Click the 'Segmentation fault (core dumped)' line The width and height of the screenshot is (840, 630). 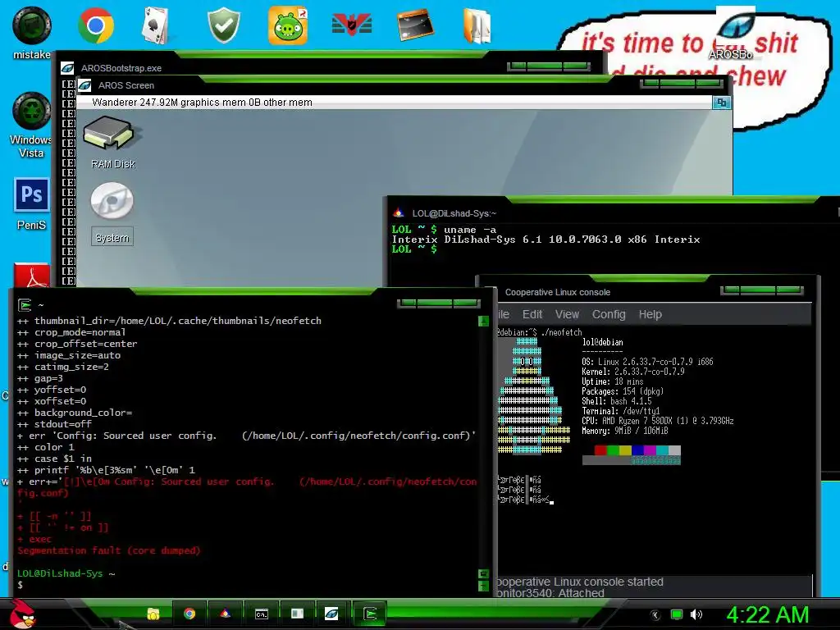click(109, 550)
